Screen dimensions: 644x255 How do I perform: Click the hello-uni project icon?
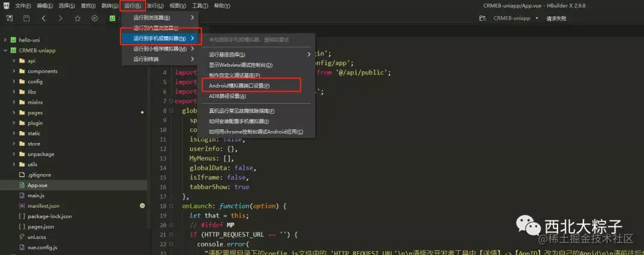tap(13, 40)
